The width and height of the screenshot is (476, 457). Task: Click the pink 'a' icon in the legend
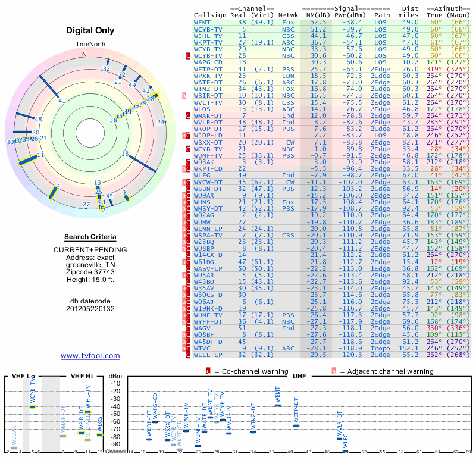click(334, 371)
